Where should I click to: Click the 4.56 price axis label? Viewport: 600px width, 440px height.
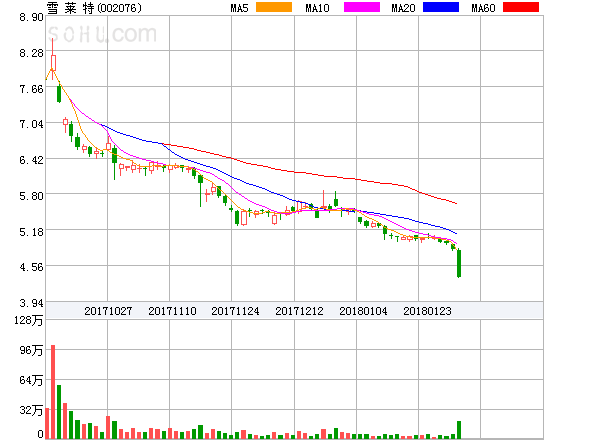click(31, 267)
